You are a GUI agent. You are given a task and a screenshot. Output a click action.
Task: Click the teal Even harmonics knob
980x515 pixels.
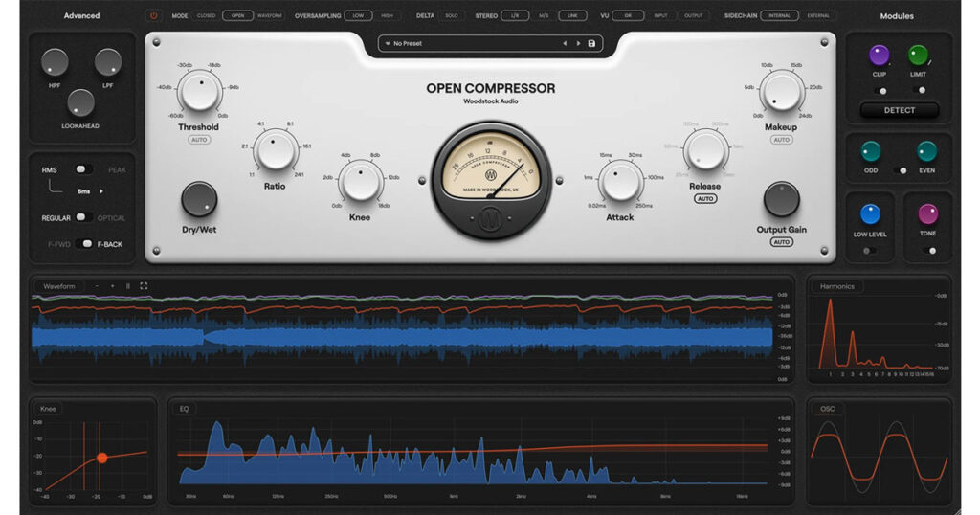click(x=926, y=151)
